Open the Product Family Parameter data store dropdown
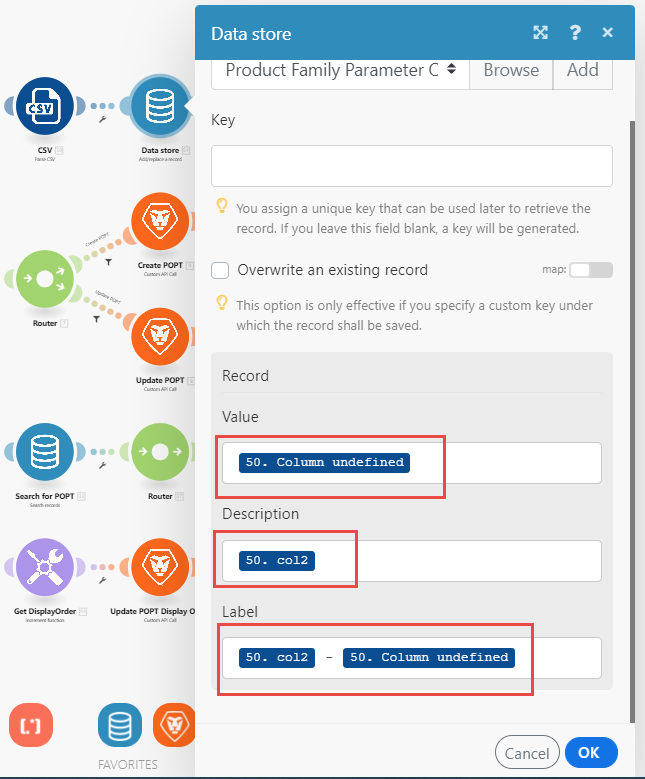 tap(340, 70)
